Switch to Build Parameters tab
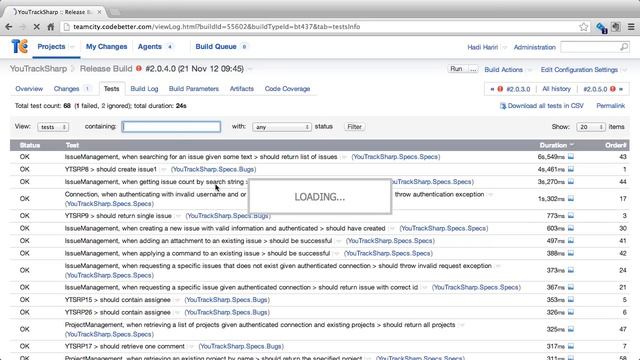Image resolution: width=640 pixels, height=360 pixels. [194, 89]
